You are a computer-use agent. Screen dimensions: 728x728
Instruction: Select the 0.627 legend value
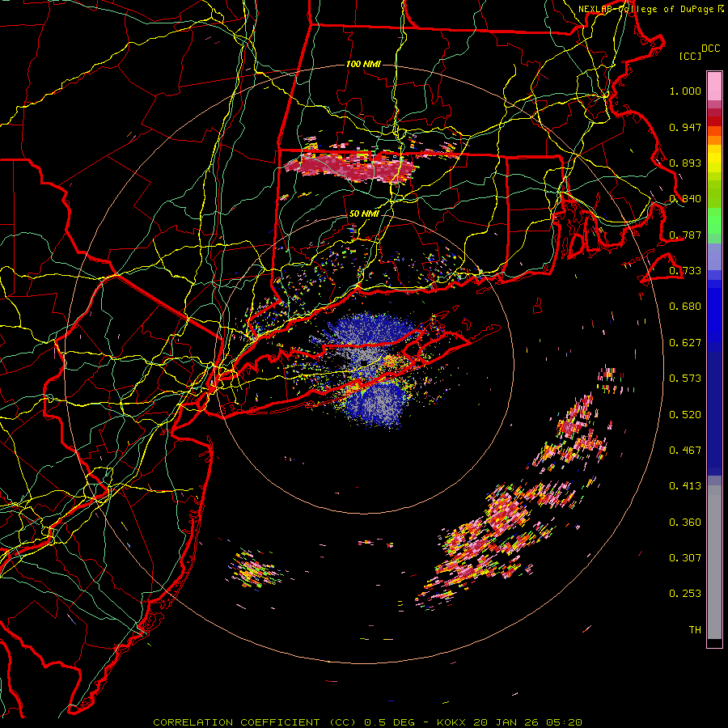coord(685,343)
